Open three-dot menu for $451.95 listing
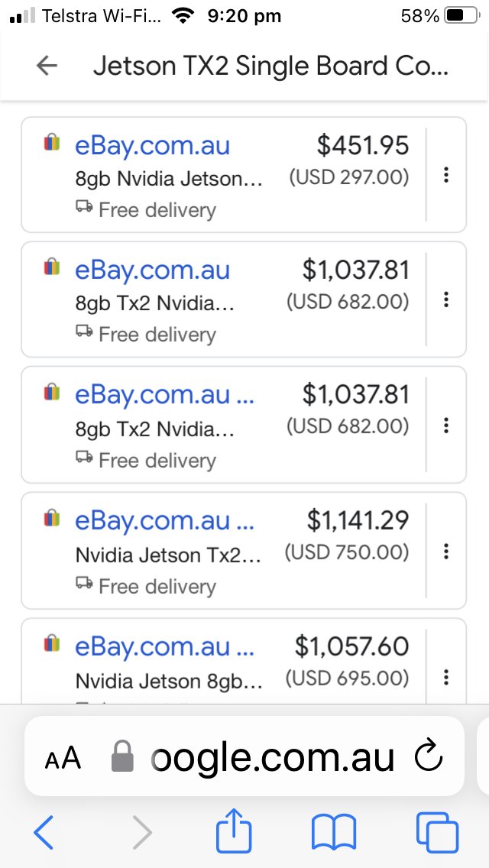489x868 pixels. [x=446, y=175]
